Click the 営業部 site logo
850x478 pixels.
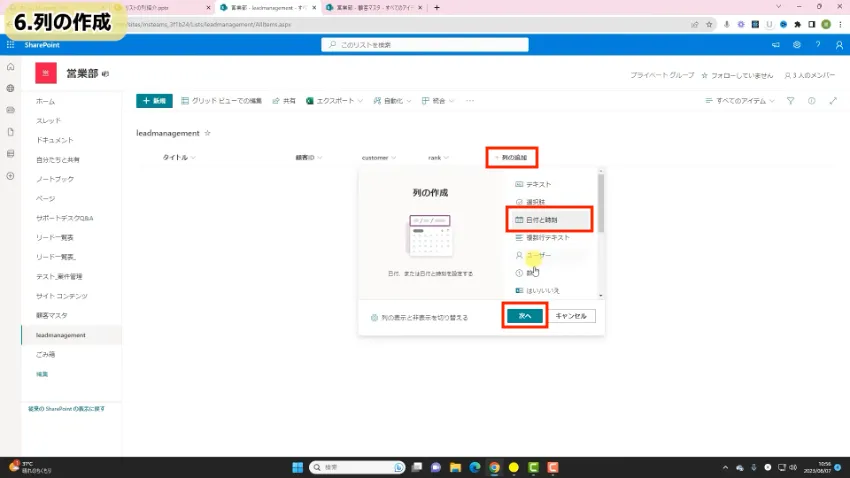pos(46,74)
